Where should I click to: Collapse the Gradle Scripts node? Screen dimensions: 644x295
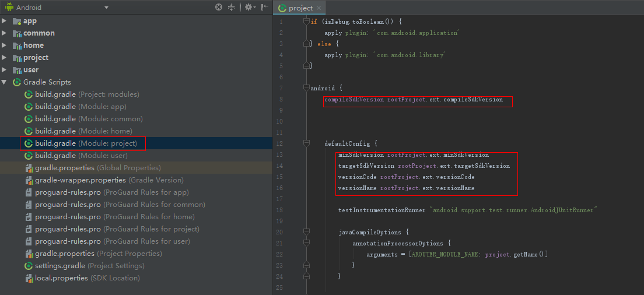5,82
